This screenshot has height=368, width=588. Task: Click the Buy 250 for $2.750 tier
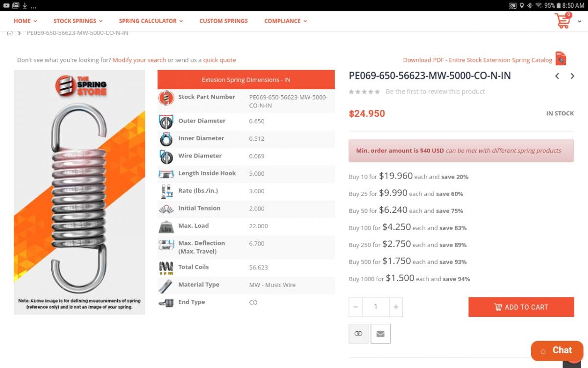(408, 244)
